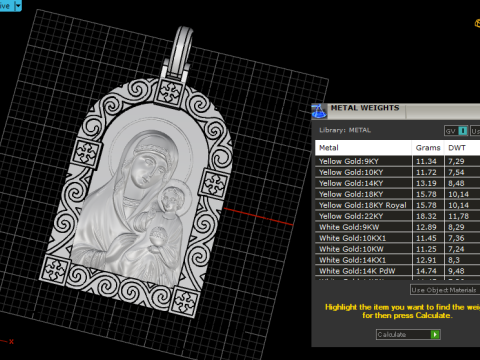Click the 11.45 grams cell
This screenshot has width=480, height=360.
pyautogui.click(x=428, y=238)
